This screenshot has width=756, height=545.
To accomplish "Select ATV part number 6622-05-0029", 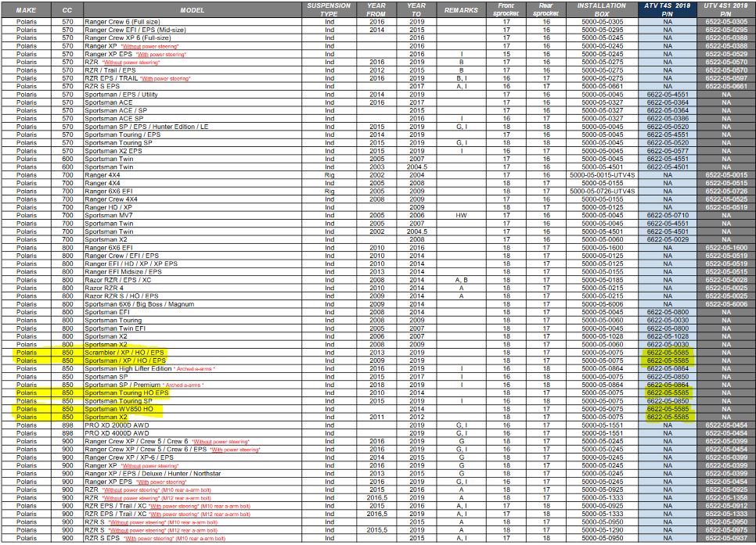I will click(x=668, y=239).
